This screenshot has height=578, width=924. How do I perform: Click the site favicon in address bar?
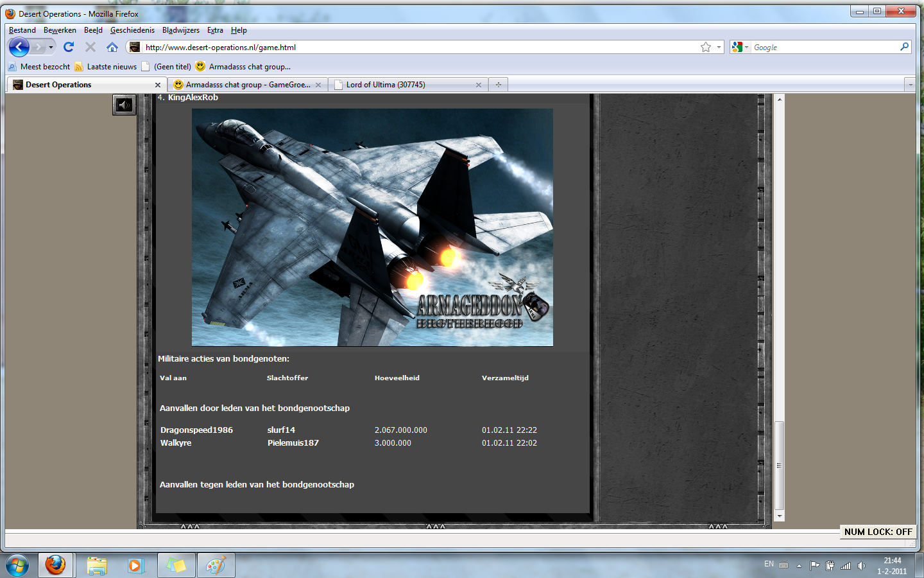(x=135, y=47)
